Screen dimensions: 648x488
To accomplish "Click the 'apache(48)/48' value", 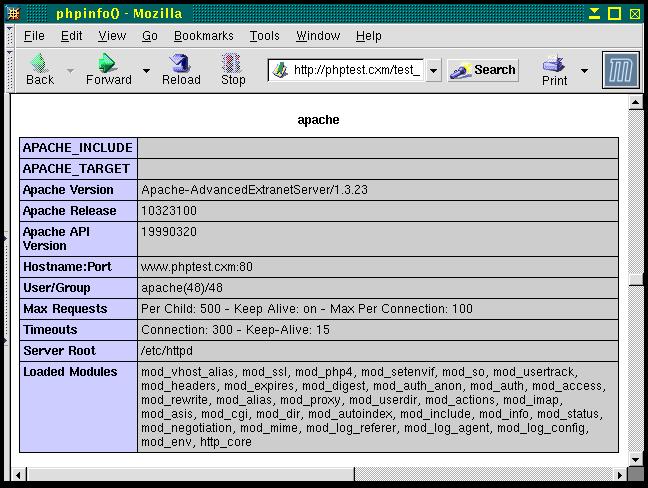I will click(x=182, y=288).
